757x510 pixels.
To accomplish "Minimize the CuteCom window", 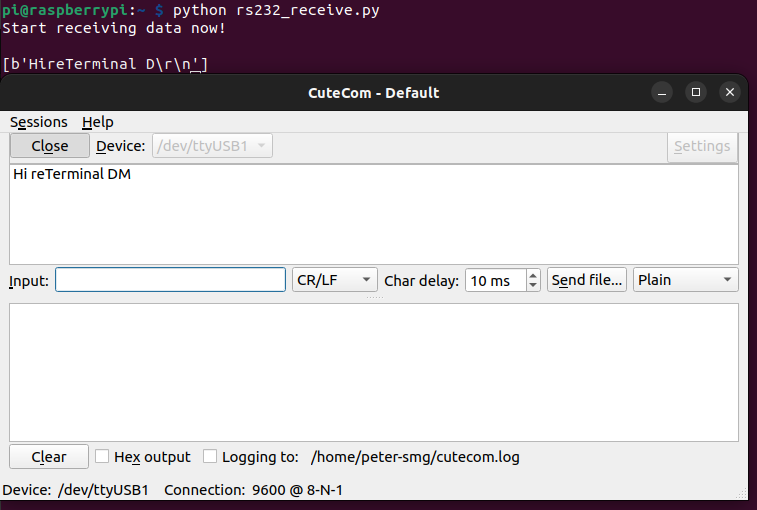I will pyautogui.click(x=662, y=92).
